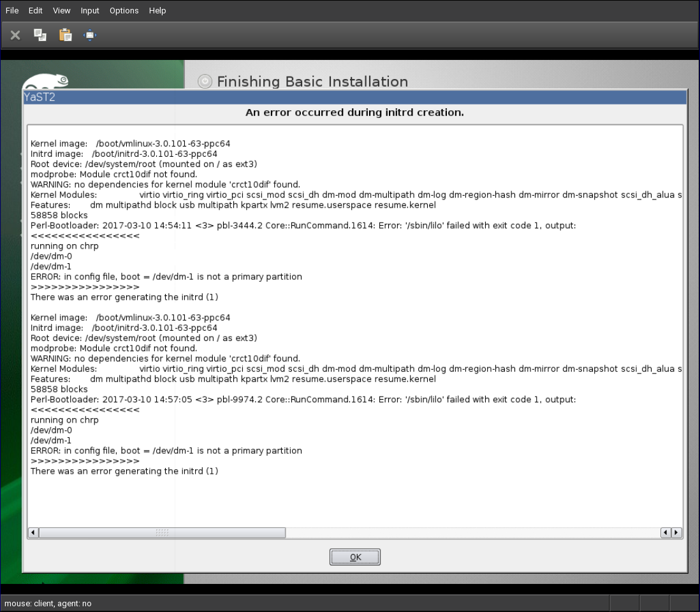700x612 pixels.
Task: Click the last 'There was an error generating the initrd' line
Action: [x=124, y=472]
